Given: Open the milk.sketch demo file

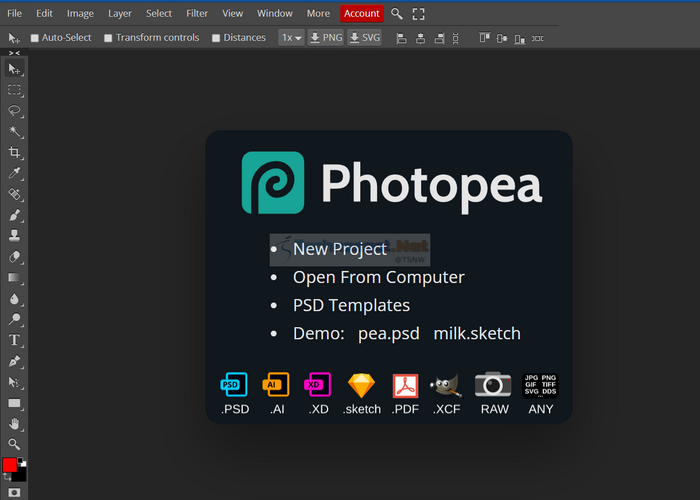Looking at the screenshot, I should point(477,333).
